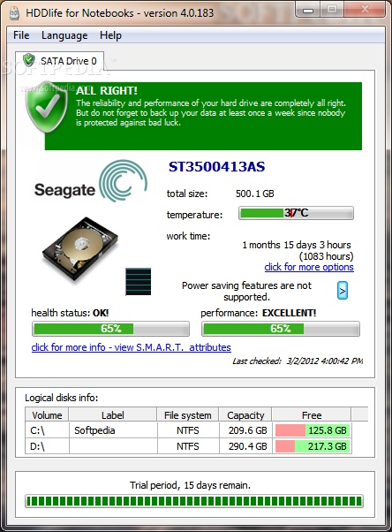Open click for more options link

point(309,267)
